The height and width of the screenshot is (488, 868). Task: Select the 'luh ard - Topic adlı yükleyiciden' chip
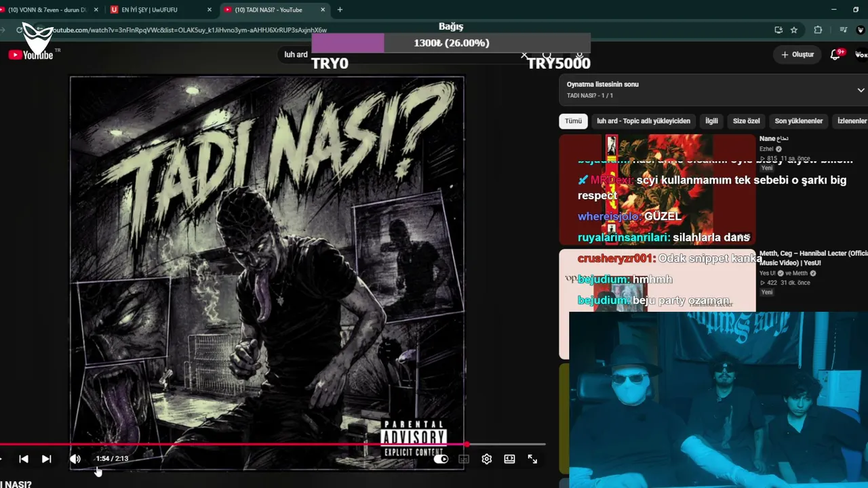644,121
